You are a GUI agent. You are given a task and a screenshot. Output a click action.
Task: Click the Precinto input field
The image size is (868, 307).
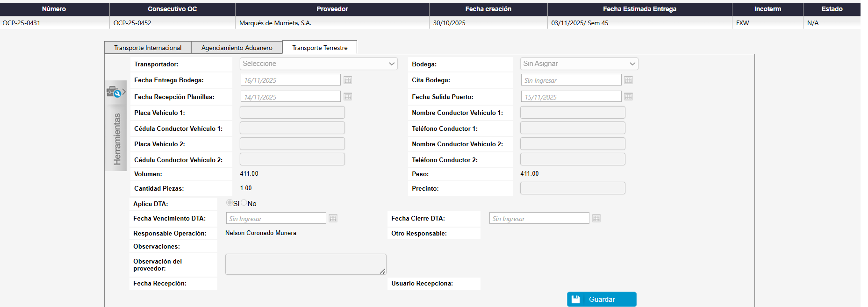[573, 188]
